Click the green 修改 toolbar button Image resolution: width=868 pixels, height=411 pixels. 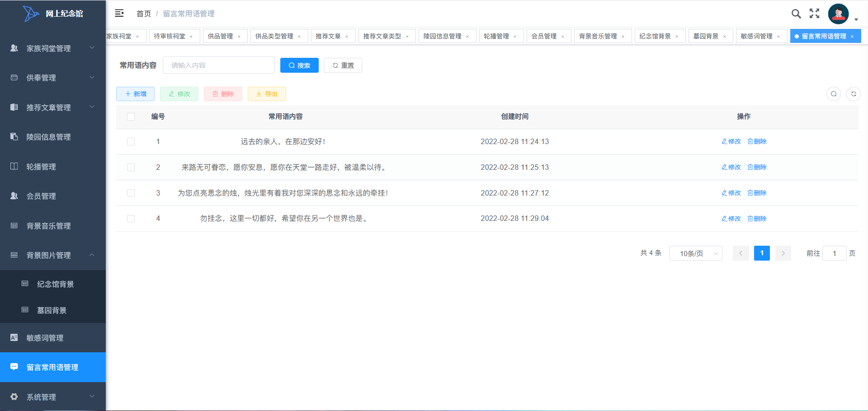pos(179,94)
